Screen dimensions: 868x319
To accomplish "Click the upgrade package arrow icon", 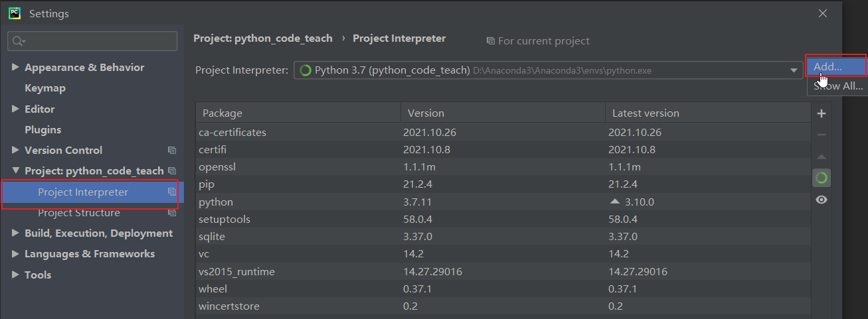I will pos(822,157).
